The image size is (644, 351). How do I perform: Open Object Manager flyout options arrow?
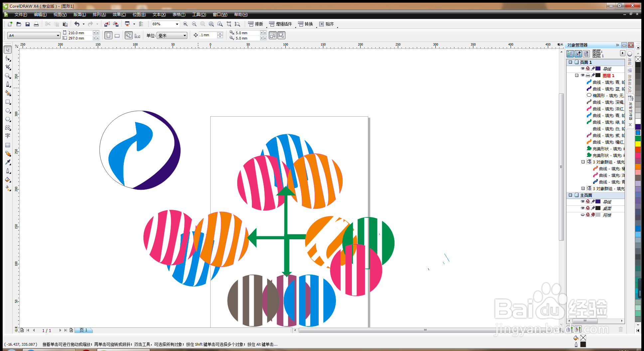point(622,53)
